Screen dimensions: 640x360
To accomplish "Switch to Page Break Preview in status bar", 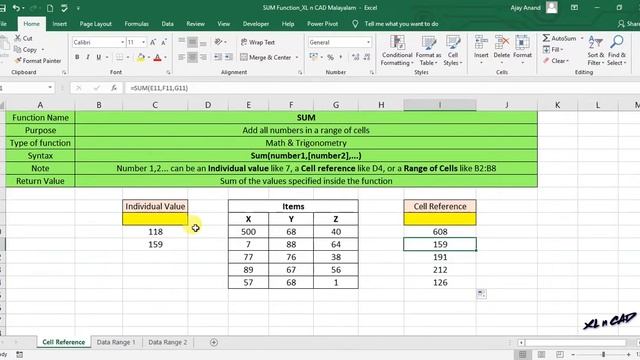I will click(x=560, y=355).
